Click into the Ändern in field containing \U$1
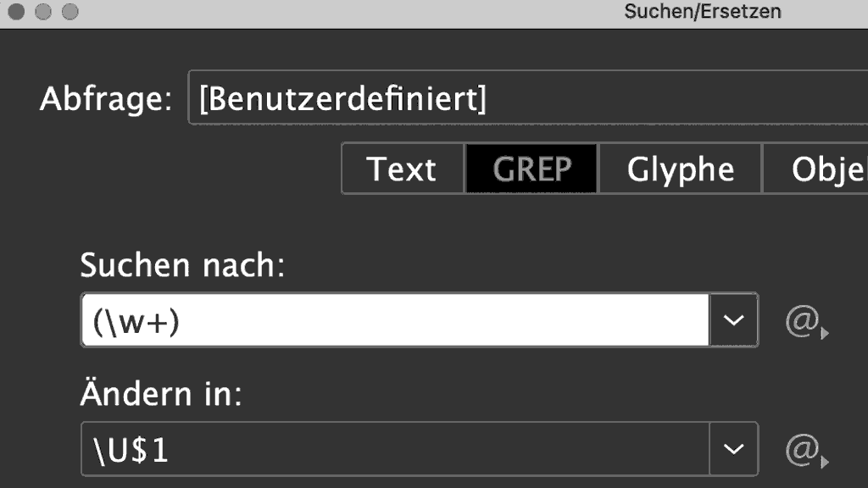Viewport: 868px width, 488px height. point(395,449)
